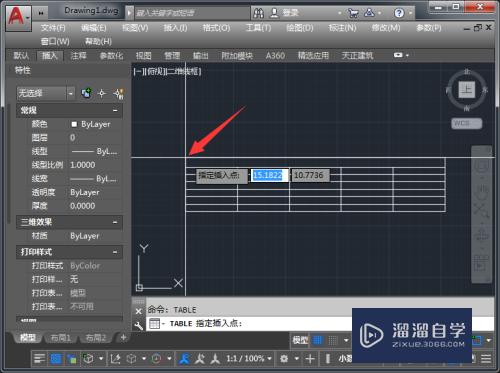Open the 无选择 object selection dropdown
Image resolution: width=500 pixels, height=373 pixels.
[46, 93]
